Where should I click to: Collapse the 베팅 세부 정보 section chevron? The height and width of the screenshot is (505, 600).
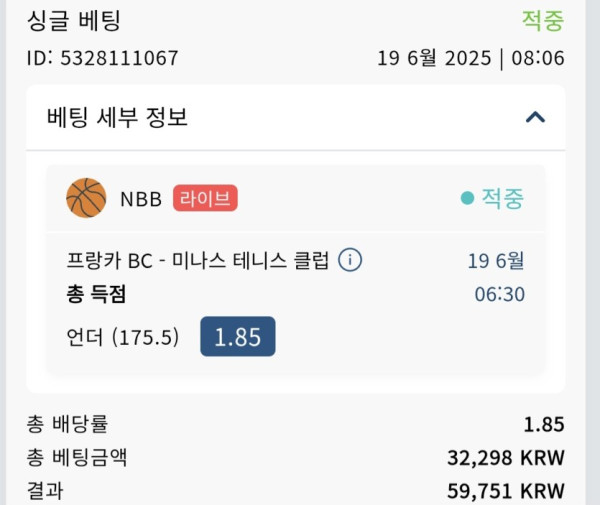[535, 117]
